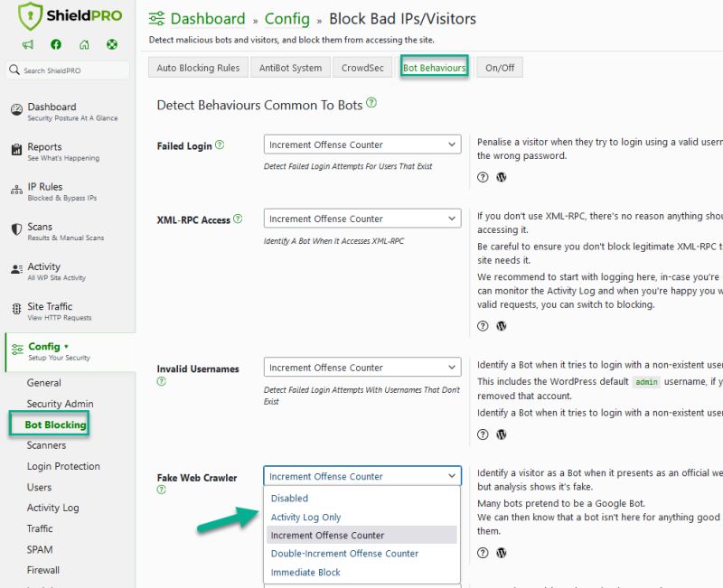Click question-mark icon in Invalid Usernames description
Image resolution: width=723 pixels, height=588 pixels.
(483, 434)
